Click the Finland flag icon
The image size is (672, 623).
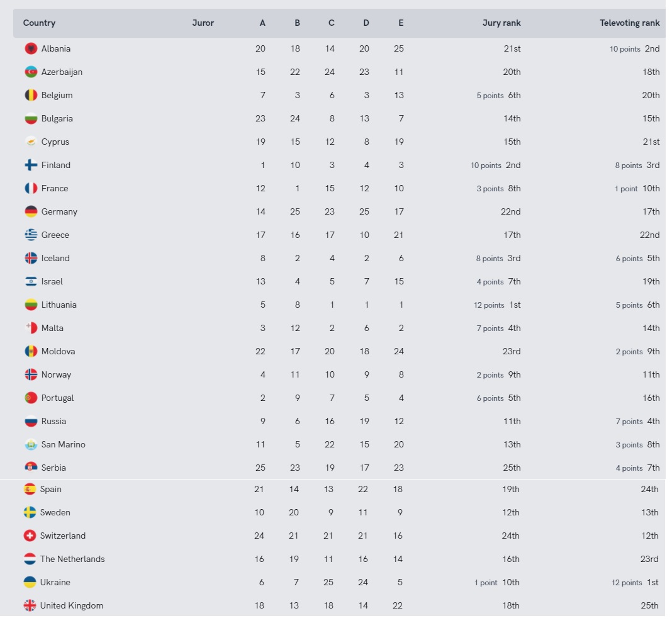tap(31, 165)
